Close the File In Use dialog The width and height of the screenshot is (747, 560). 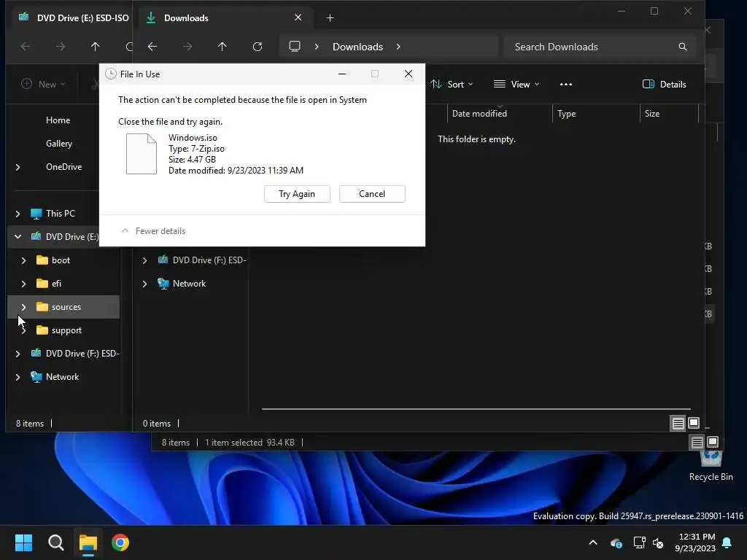click(409, 74)
